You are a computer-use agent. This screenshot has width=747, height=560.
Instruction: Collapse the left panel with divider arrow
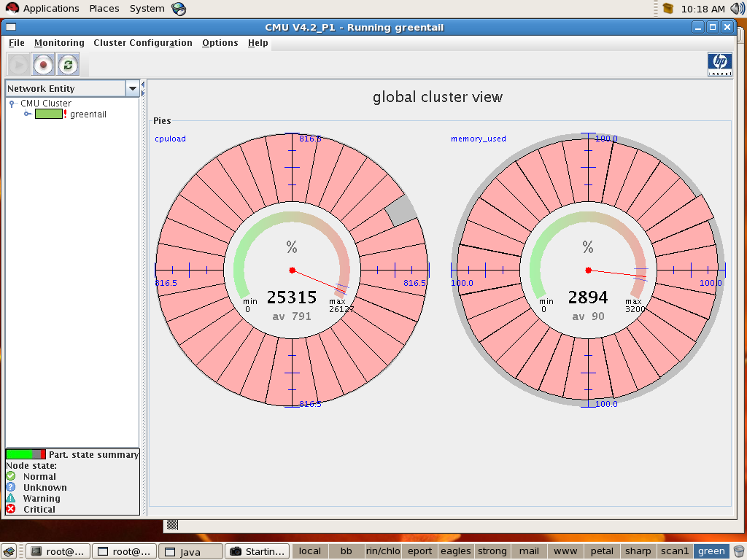pyautogui.click(x=143, y=85)
